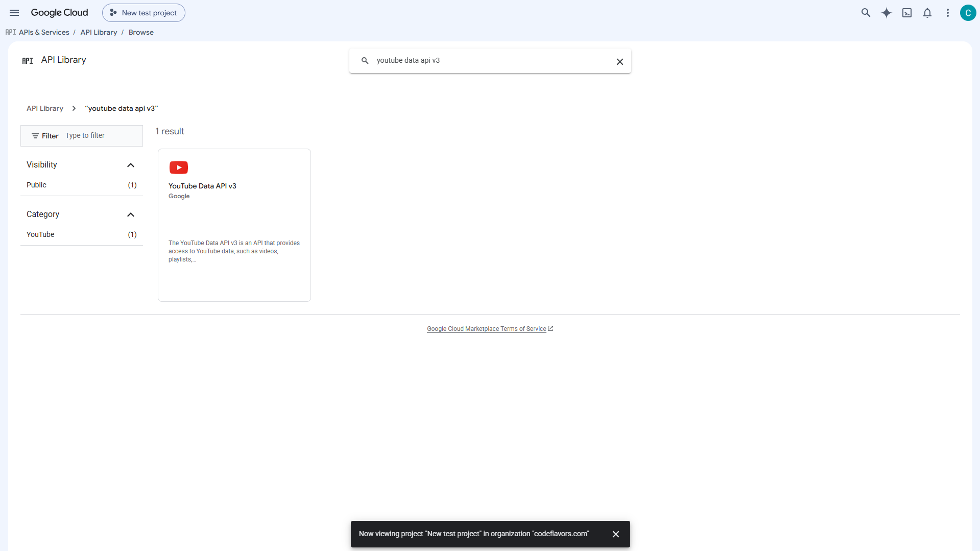Open the main navigation hamburger menu
Viewport: 980px width, 551px height.
coord(14,13)
